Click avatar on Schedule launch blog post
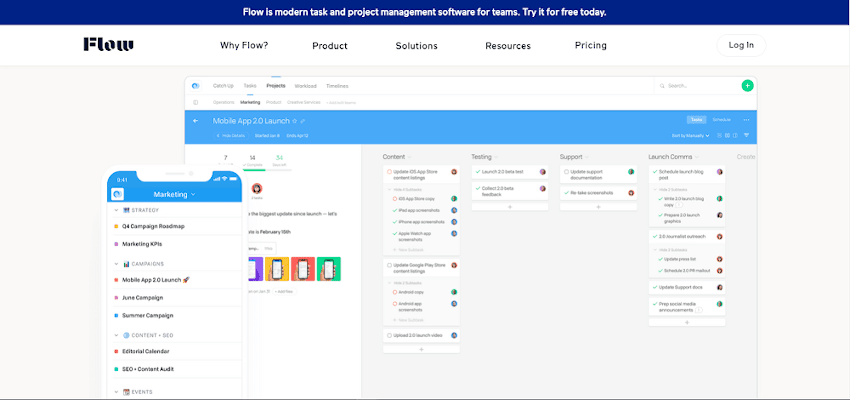This screenshot has height=400, width=850. click(720, 172)
